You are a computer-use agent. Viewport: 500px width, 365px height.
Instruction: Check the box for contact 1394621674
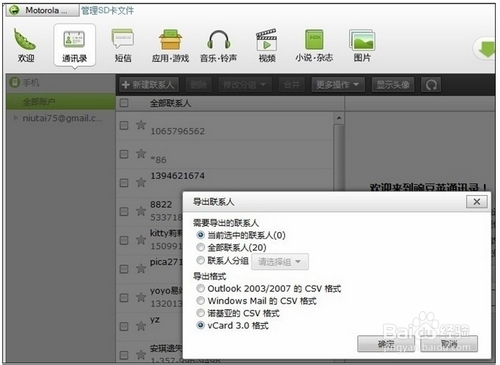point(124,183)
